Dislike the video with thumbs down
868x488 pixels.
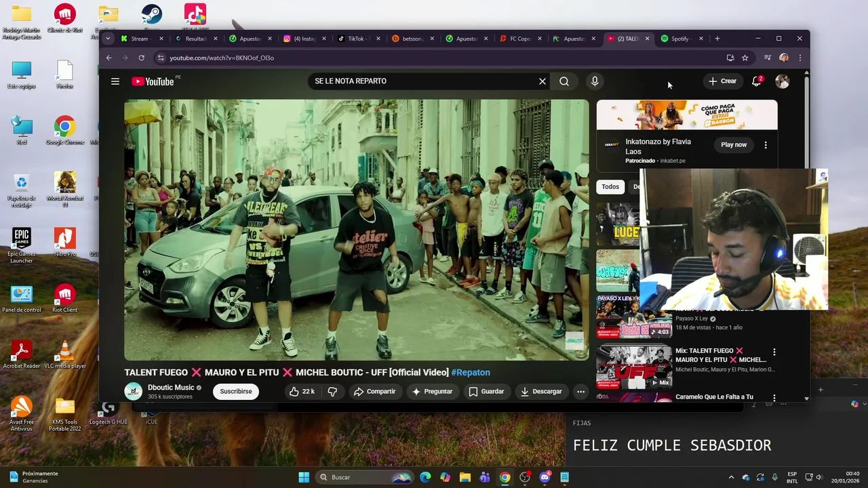click(332, 391)
